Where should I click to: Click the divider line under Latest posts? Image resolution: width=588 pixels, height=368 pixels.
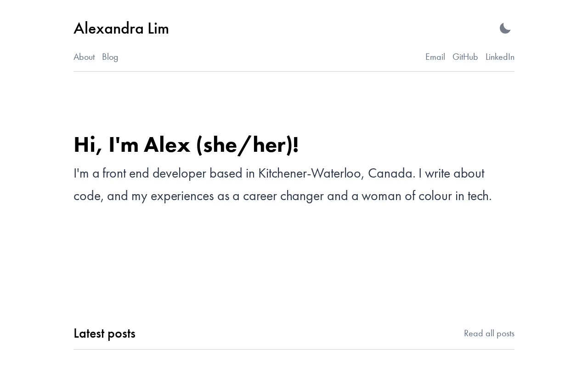click(x=294, y=349)
